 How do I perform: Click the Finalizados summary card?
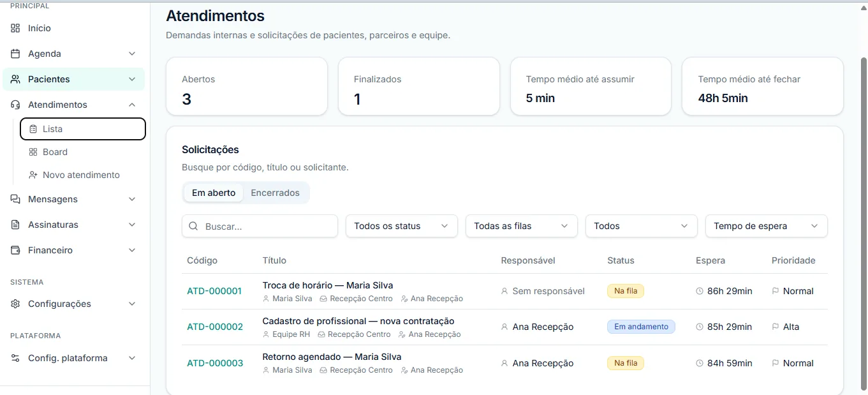[x=419, y=87]
